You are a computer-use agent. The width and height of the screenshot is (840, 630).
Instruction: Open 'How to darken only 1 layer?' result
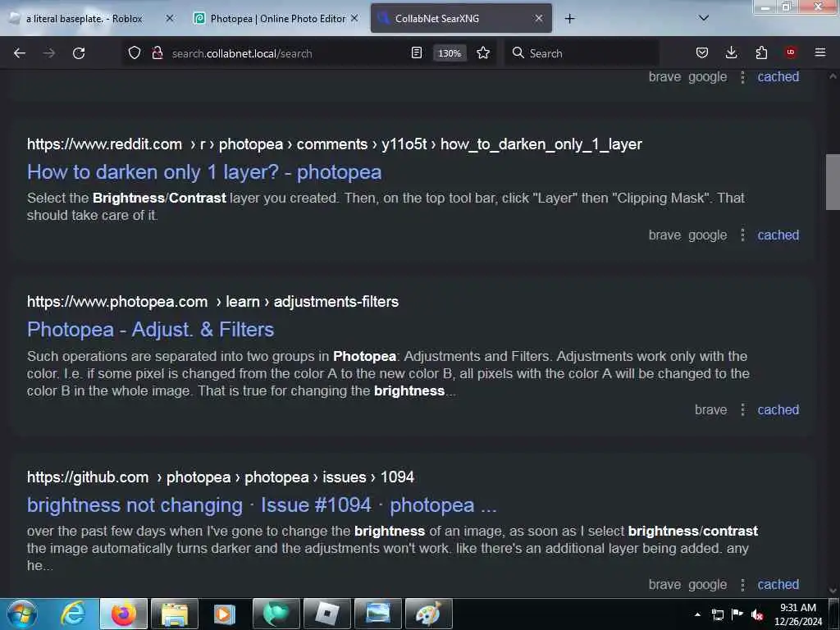(204, 172)
